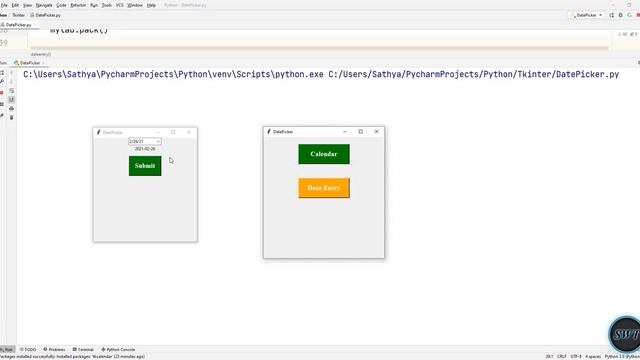Click the Up stack trace arrow in Run panel
Image resolution: width=640 pixels, height=360 pixels.
(11, 73)
